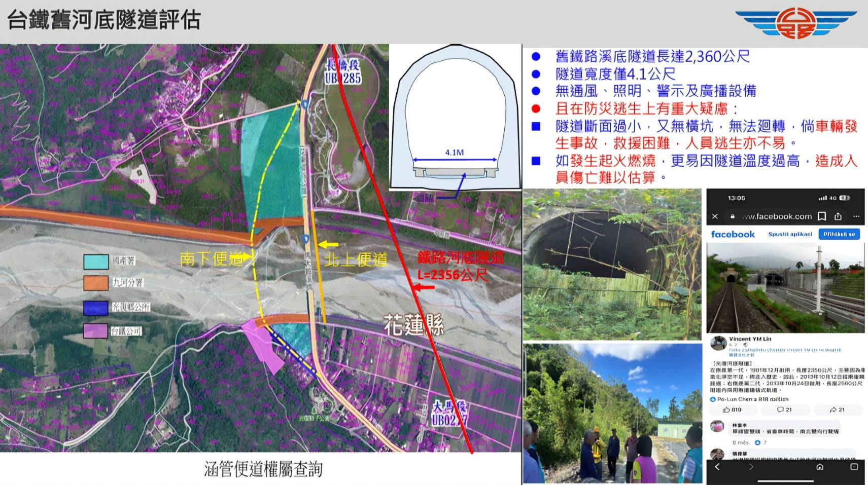This screenshot has height=485, width=868.
Task: Click the overgrown tunnel entrance photo
Action: tap(612, 264)
